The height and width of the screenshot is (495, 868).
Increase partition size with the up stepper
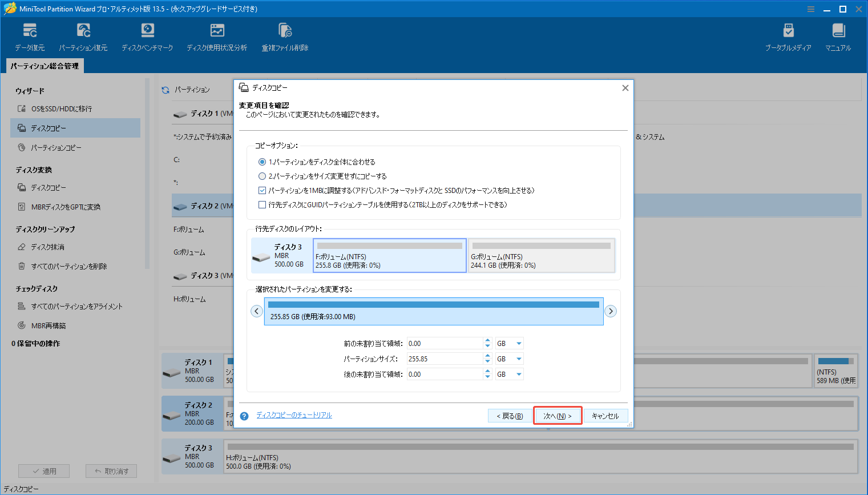pos(487,355)
